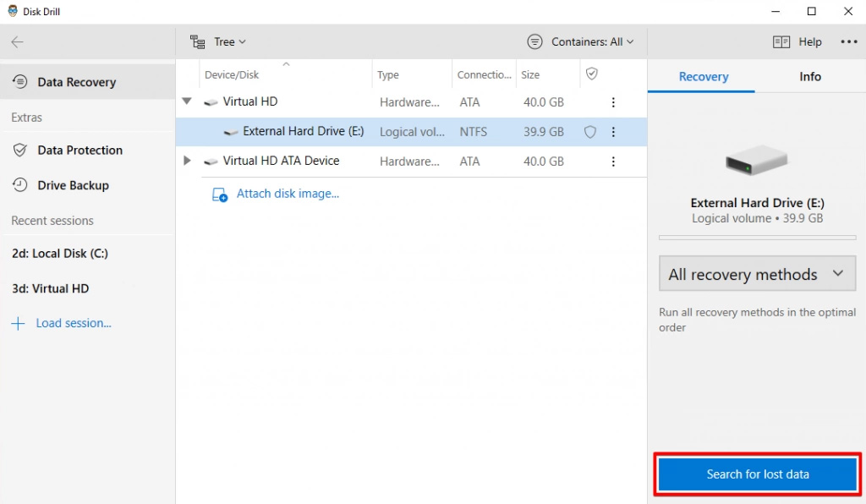
Task: Click the Attach disk image icon
Action: click(219, 194)
